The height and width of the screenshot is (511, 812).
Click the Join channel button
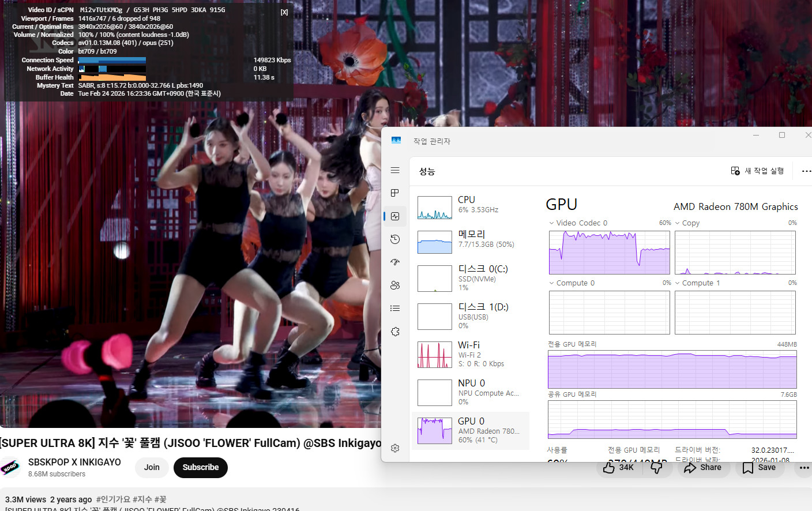[x=152, y=467]
